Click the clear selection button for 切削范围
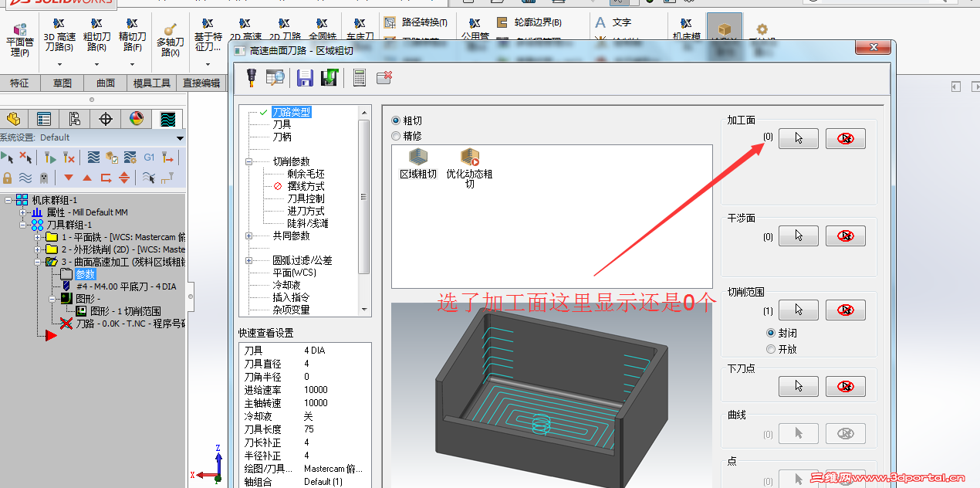Viewport: 980px width, 488px height. [x=845, y=310]
